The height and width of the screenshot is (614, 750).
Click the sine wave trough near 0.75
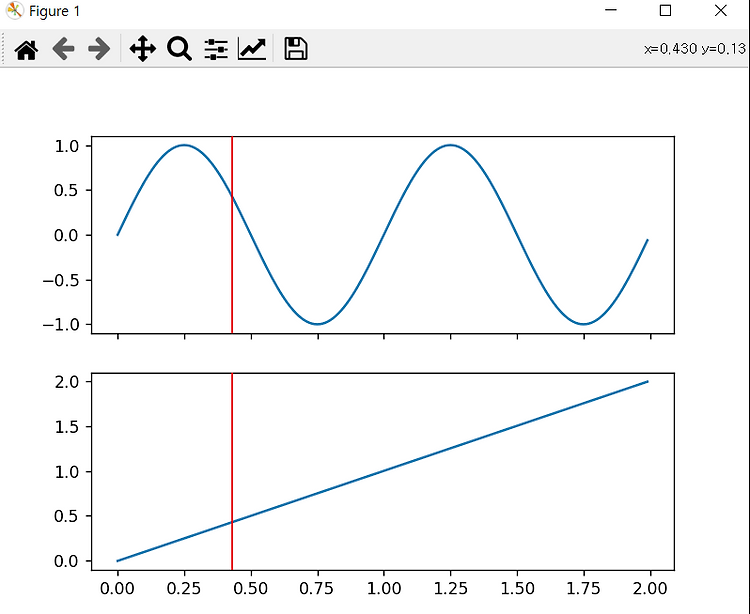318,324
